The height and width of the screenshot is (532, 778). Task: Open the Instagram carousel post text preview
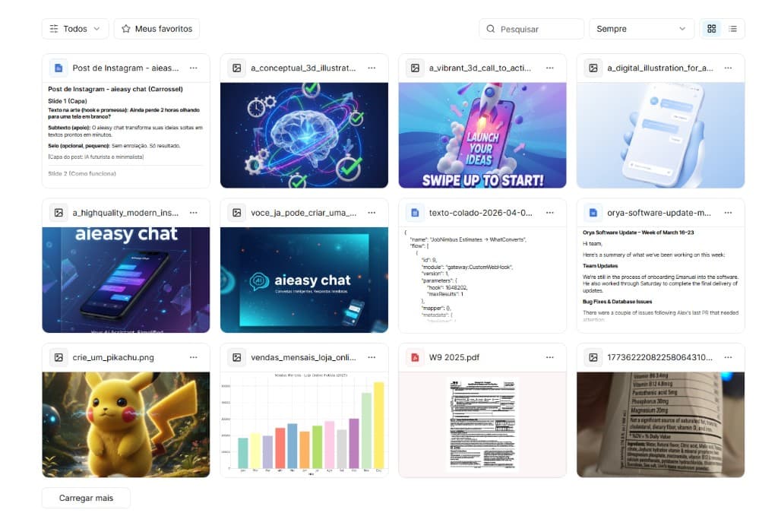pos(126,135)
